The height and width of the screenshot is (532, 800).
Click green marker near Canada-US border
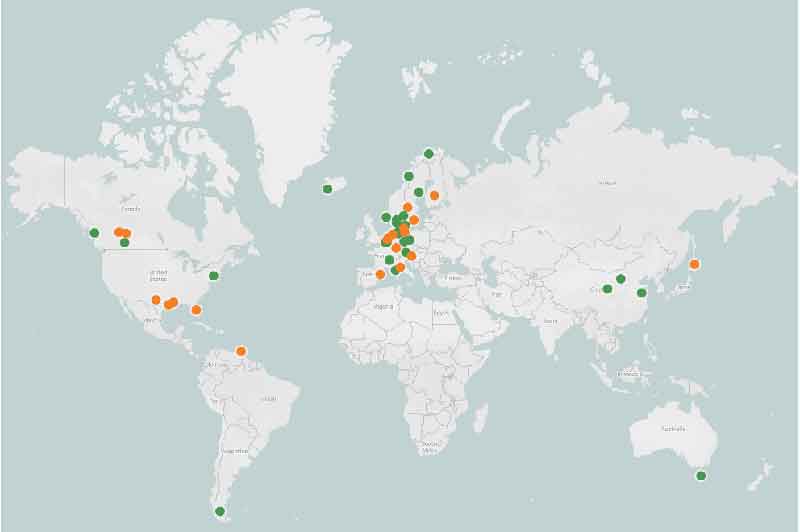click(124, 242)
